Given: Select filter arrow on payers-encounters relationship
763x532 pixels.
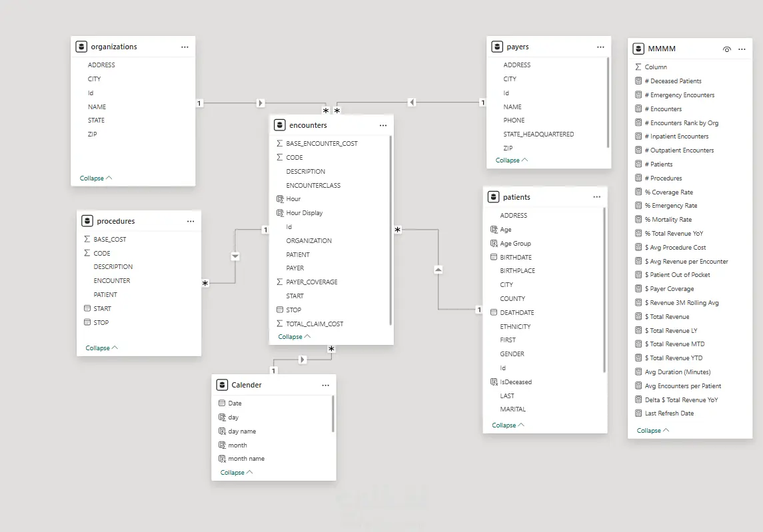Looking at the screenshot, I should point(412,102).
